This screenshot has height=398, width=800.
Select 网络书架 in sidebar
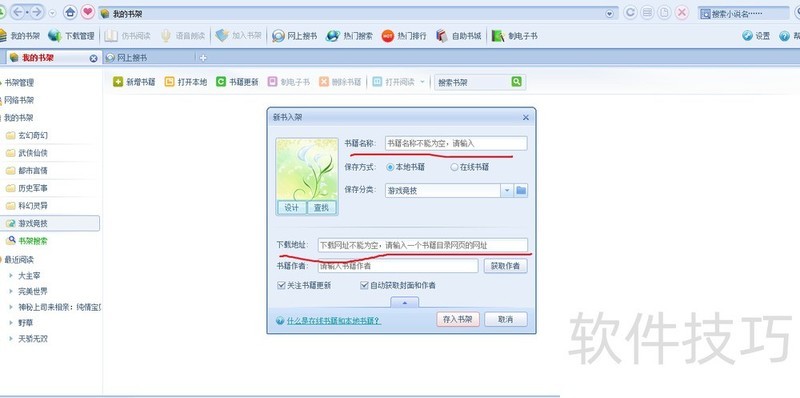point(18,101)
